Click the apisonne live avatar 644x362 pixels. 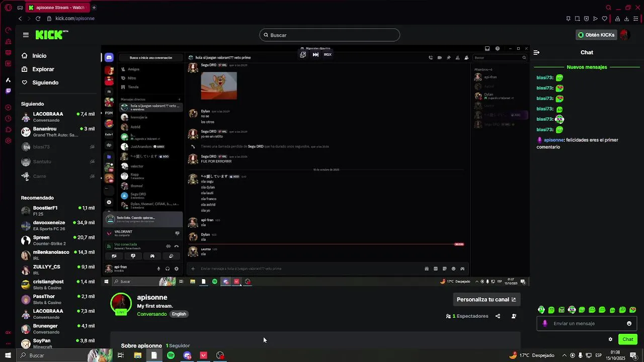tap(121, 304)
